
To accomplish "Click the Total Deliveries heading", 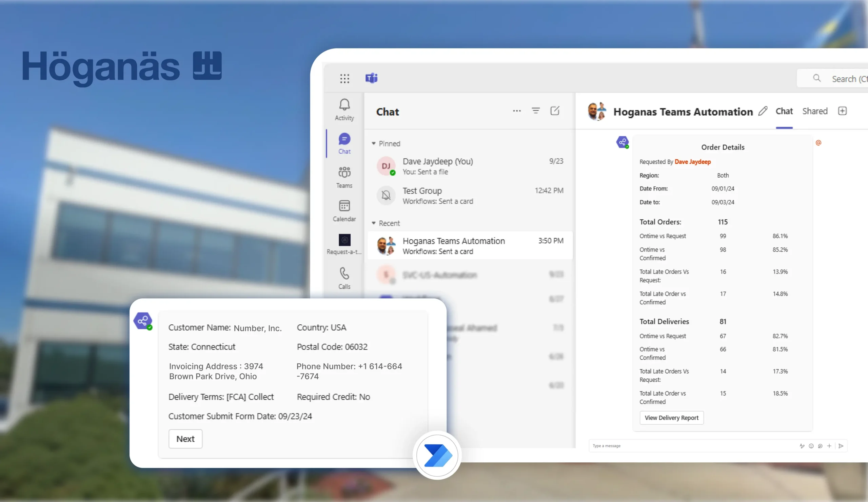I will coord(664,322).
